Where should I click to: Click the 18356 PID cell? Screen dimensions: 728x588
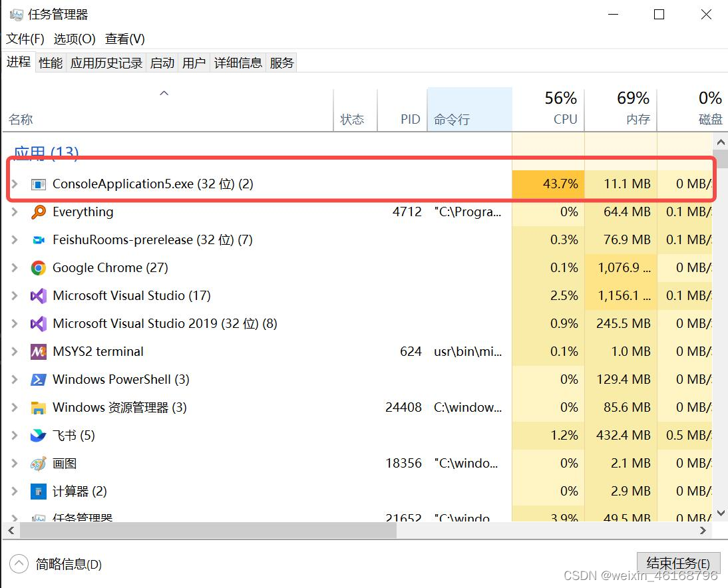(403, 463)
